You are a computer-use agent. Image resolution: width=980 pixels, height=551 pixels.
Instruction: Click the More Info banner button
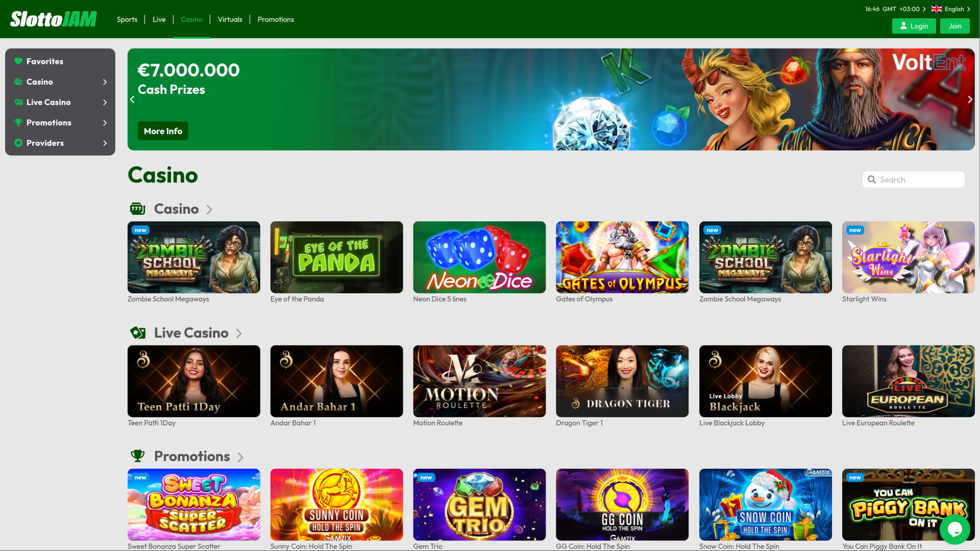tap(163, 131)
